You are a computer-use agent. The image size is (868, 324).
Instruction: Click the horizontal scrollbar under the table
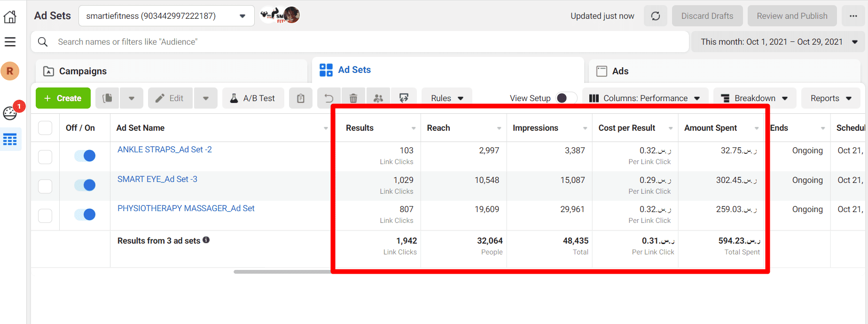[x=282, y=271]
